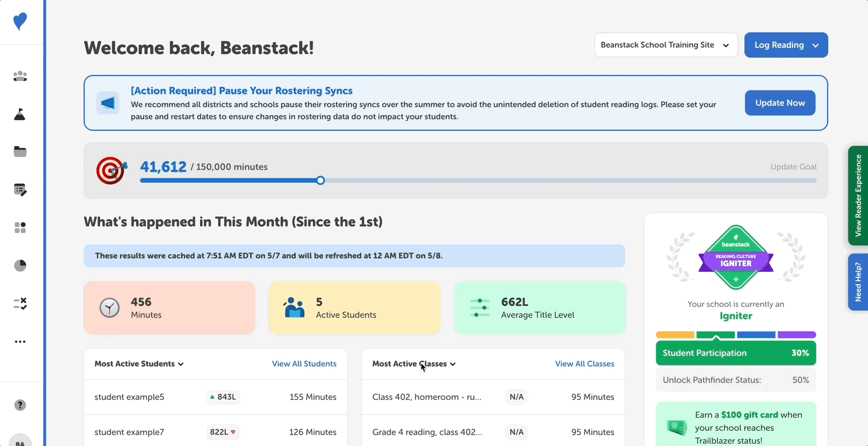This screenshot has width=868, height=446.
Task: Click the cached results notice banner
Action: point(354,256)
